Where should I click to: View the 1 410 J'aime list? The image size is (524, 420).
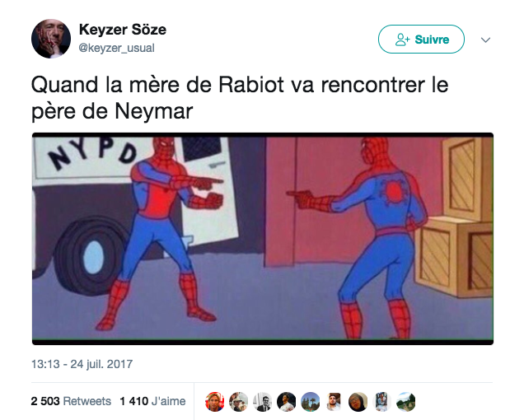point(152,401)
